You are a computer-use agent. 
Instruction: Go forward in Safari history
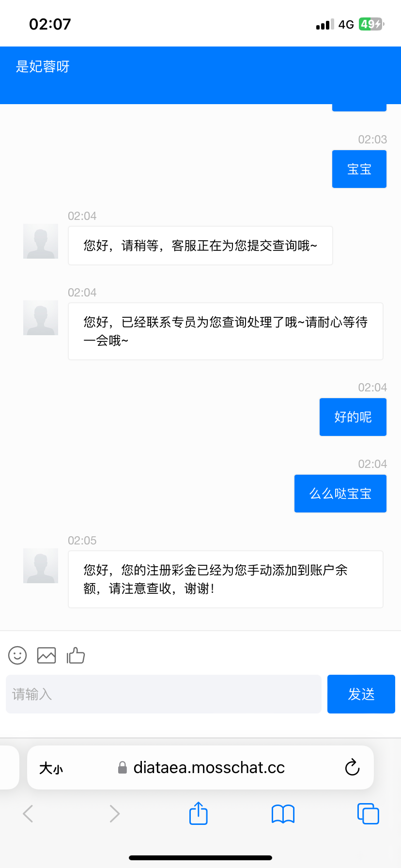tap(114, 814)
